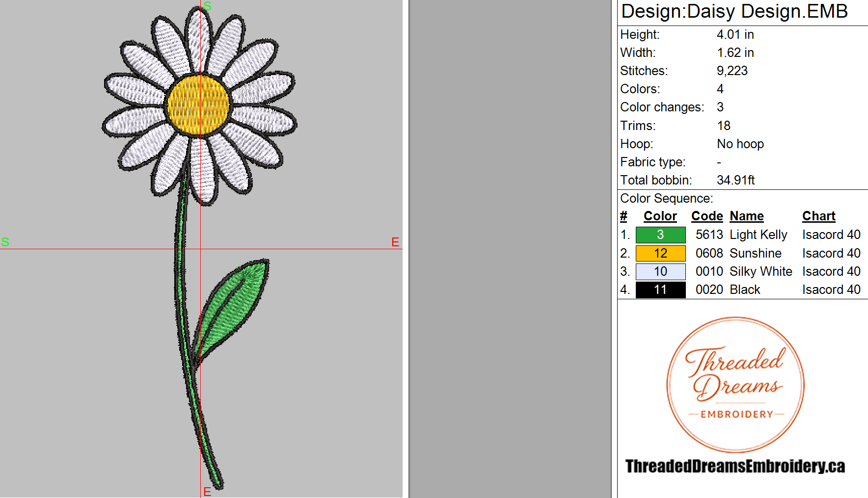Click the # column header
This screenshot has width=868, height=498.
[624, 216]
